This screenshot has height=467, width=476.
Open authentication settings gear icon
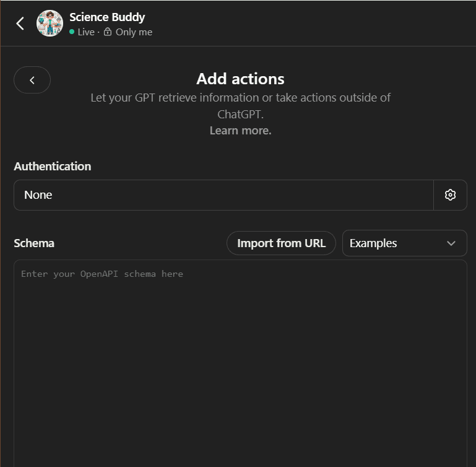[450, 195]
